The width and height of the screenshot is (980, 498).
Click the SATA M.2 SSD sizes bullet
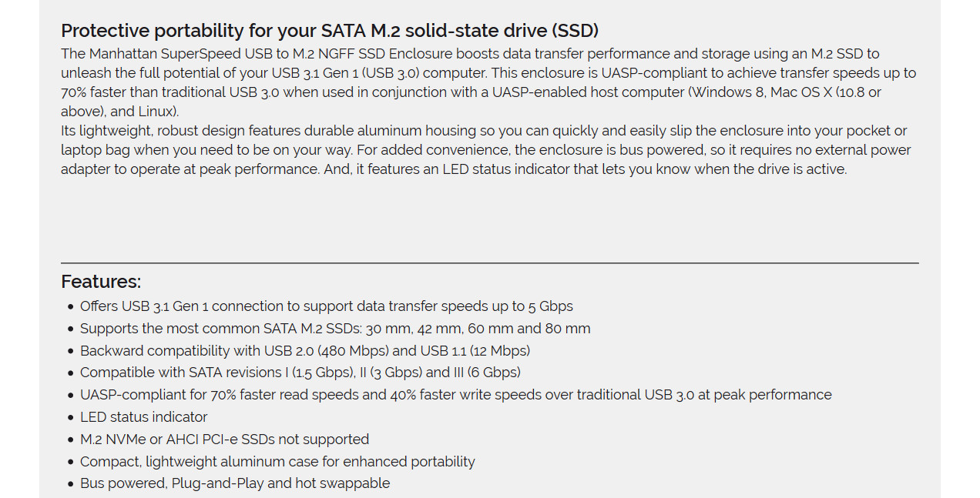tap(335, 329)
